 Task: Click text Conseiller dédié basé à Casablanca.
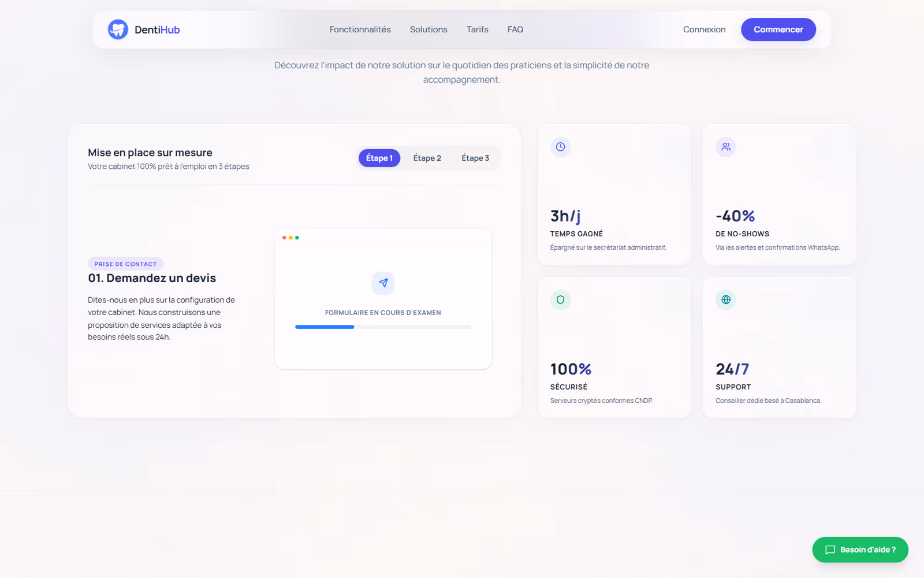pyautogui.click(x=768, y=401)
